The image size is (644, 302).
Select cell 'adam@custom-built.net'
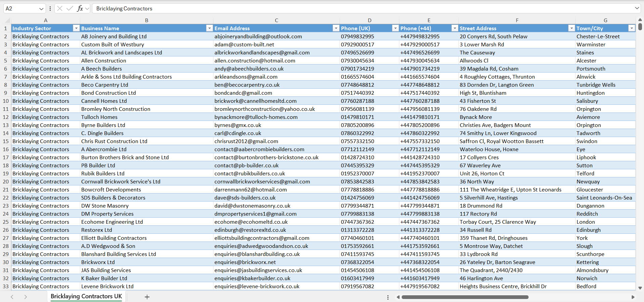click(x=277, y=44)
